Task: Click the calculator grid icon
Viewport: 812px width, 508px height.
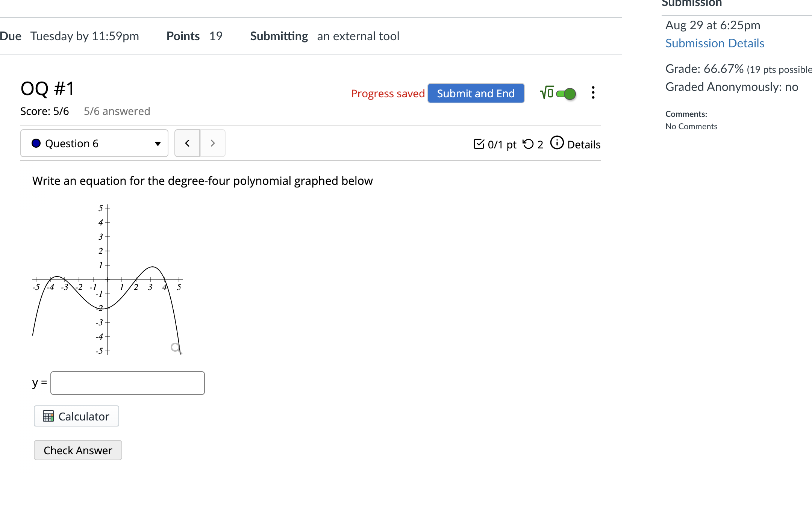Action: 48,416
